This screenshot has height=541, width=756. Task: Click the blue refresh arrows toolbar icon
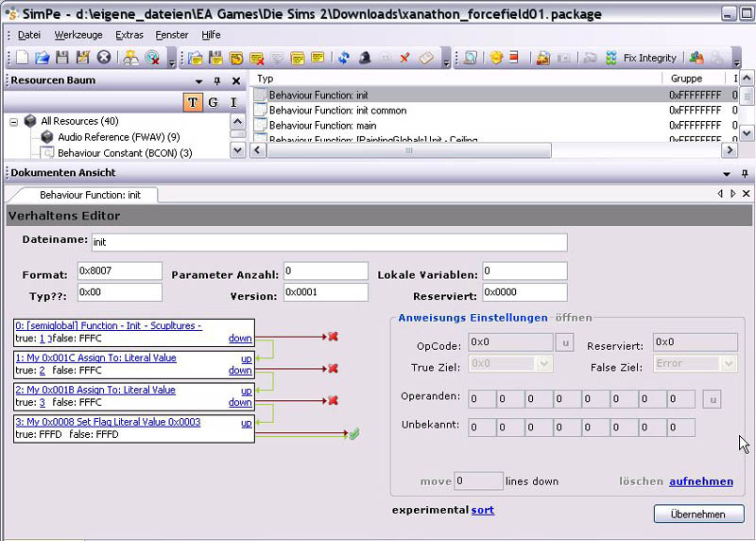coord(343,58)
